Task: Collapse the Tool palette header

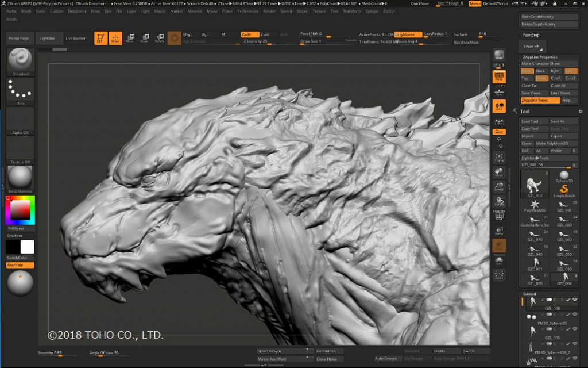Action: pos(525,112)
